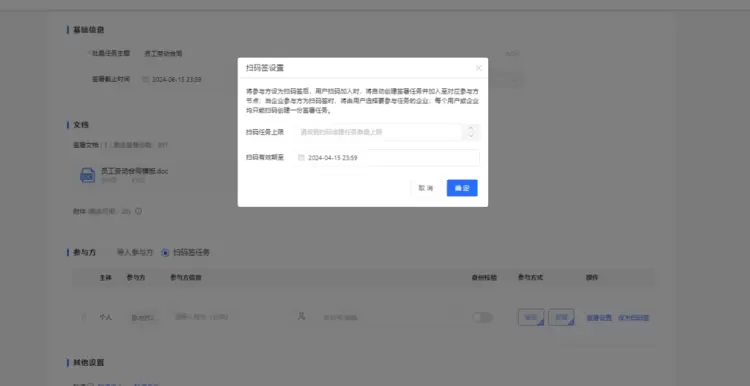Image resolution: width=750 pixels, height=386 pixels.
Task: Decrease 扫码任务上限 with the down arrow
Action: (x=471, y=136)
